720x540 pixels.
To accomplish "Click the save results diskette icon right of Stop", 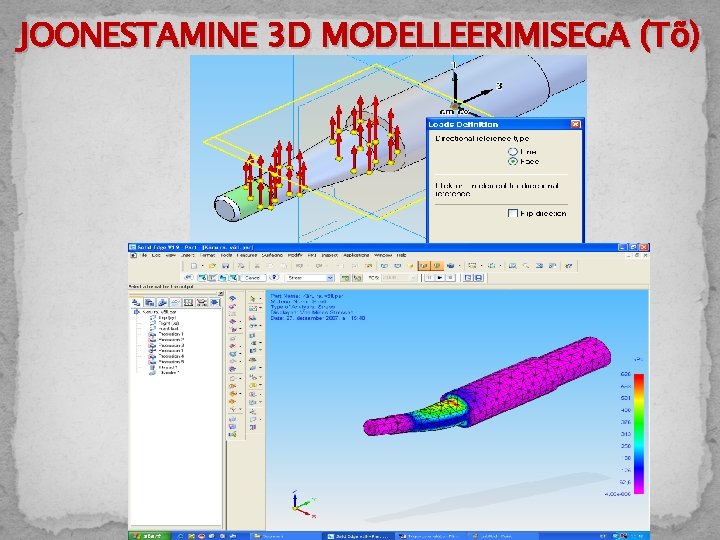I will (479, 278).
